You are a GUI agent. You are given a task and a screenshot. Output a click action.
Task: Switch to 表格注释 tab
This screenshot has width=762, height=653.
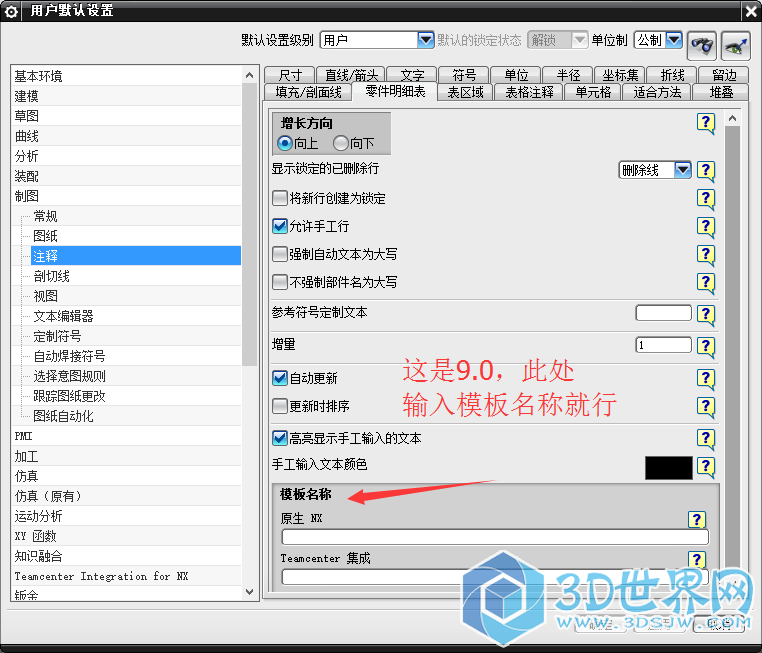529,92
